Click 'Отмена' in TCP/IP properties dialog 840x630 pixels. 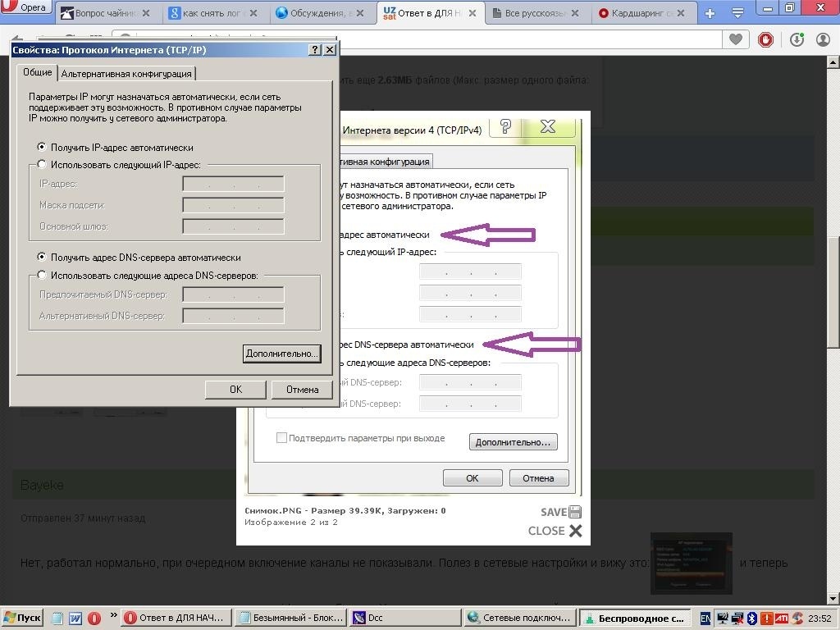302,390
